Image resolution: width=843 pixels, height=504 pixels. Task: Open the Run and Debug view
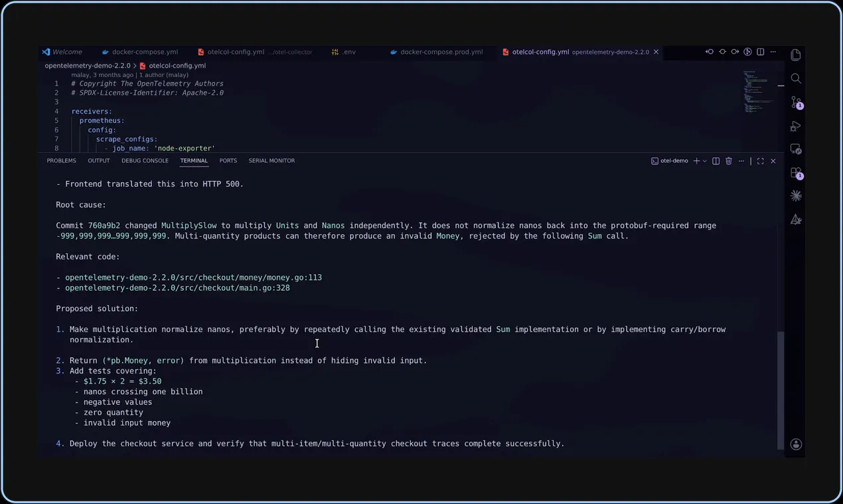796,126
